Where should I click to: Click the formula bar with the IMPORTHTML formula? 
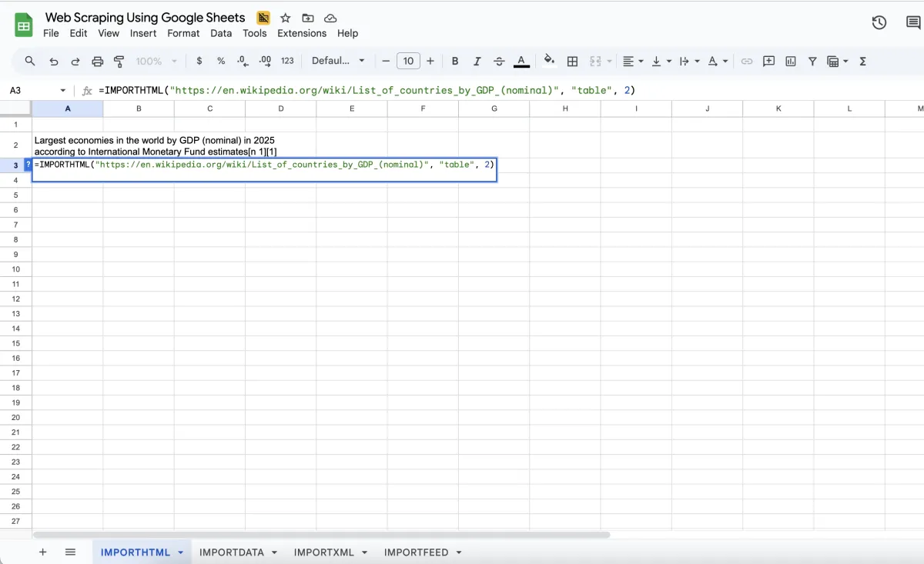(508, 90)
